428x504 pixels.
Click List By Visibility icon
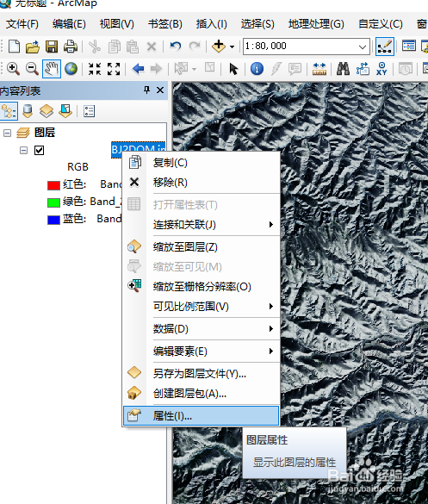point(47,111)
